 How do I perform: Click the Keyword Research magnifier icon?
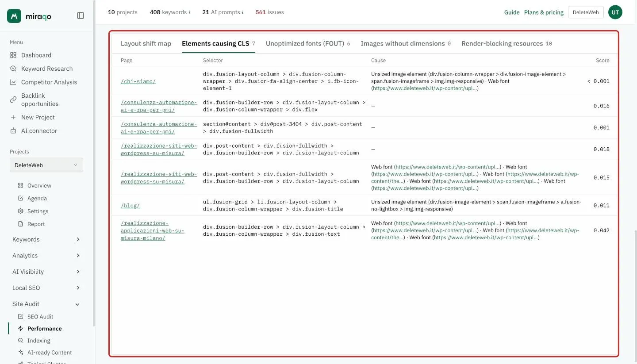tap(13, 69)
